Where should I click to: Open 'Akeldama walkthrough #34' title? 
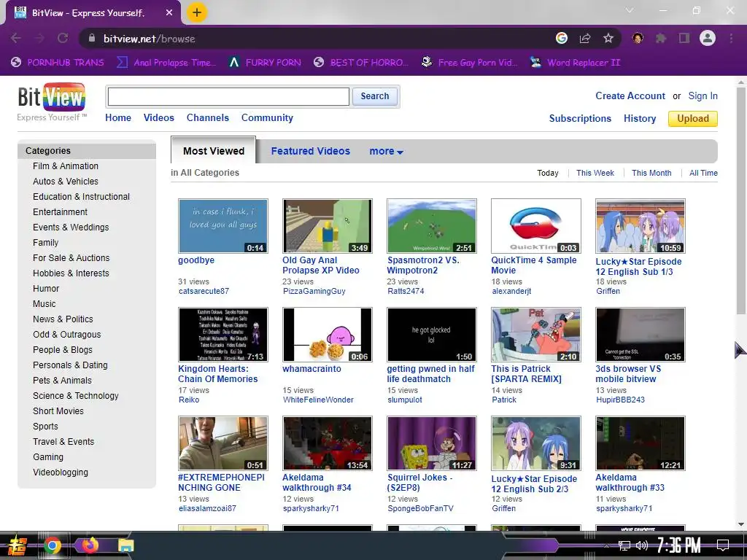click(x=317, y=483)
